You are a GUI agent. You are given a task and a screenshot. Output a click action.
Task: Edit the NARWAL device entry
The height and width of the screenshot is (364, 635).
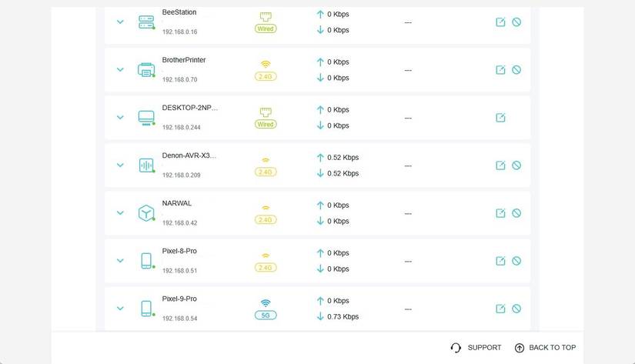500,213
